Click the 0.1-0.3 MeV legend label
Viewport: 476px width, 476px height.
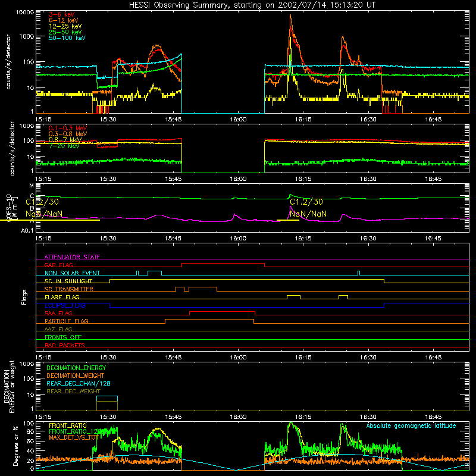[x=68, y=128]
